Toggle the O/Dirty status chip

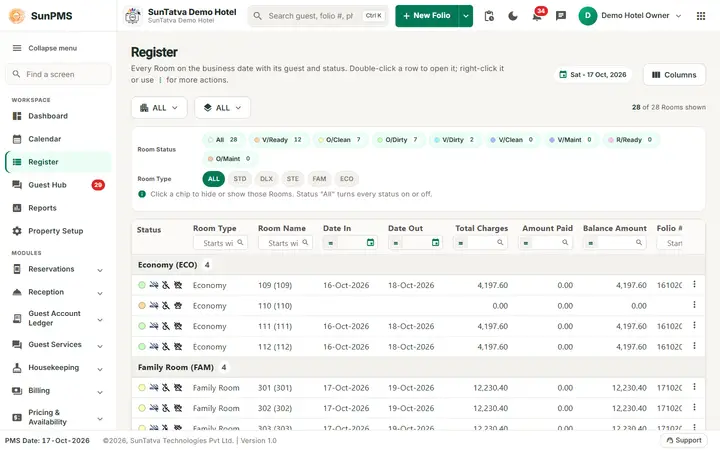click(398, 140)
